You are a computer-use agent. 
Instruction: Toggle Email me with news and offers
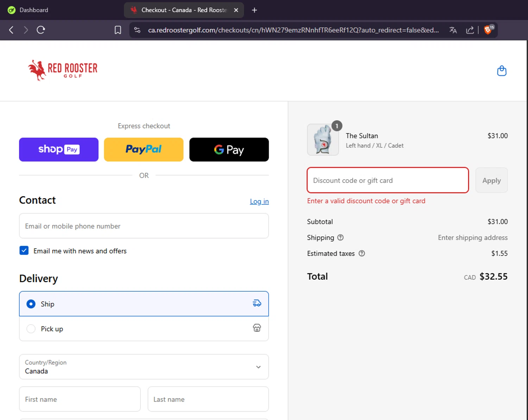tap(24, 250)
